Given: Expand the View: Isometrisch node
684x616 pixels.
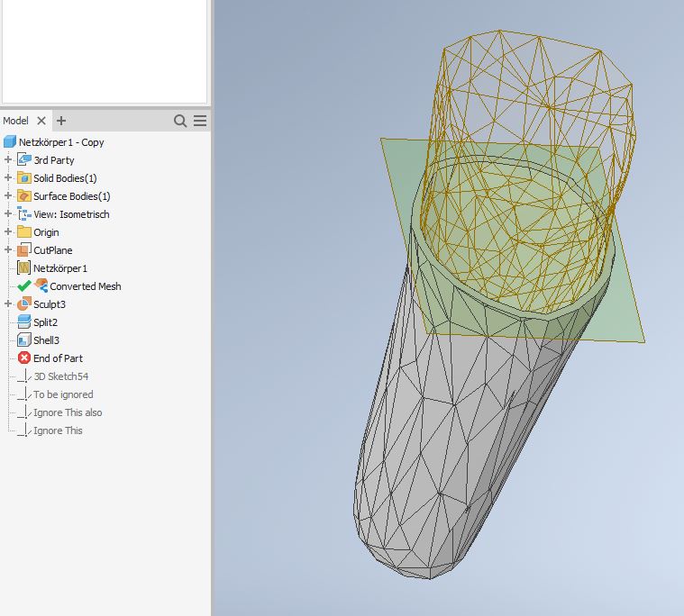Looking at the screenshot, I should 8,214.
